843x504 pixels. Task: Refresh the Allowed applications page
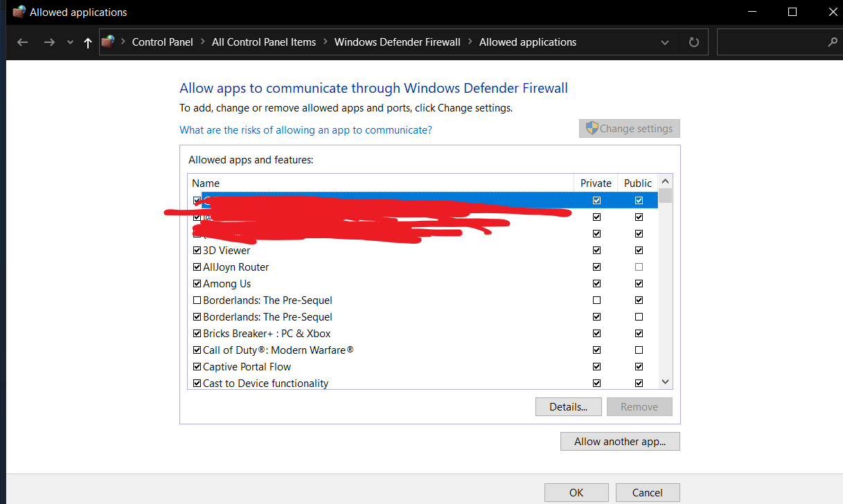pyautogui.click(x=694, y=42)
